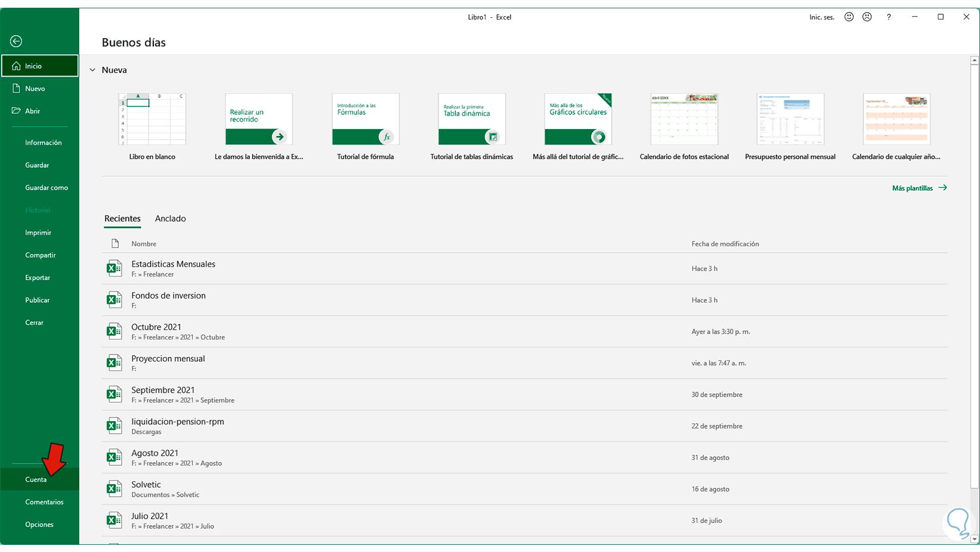Click Excel file icon for Proyeccion mensual
Viewport: 980px width, 552px height.
point(114,363)
